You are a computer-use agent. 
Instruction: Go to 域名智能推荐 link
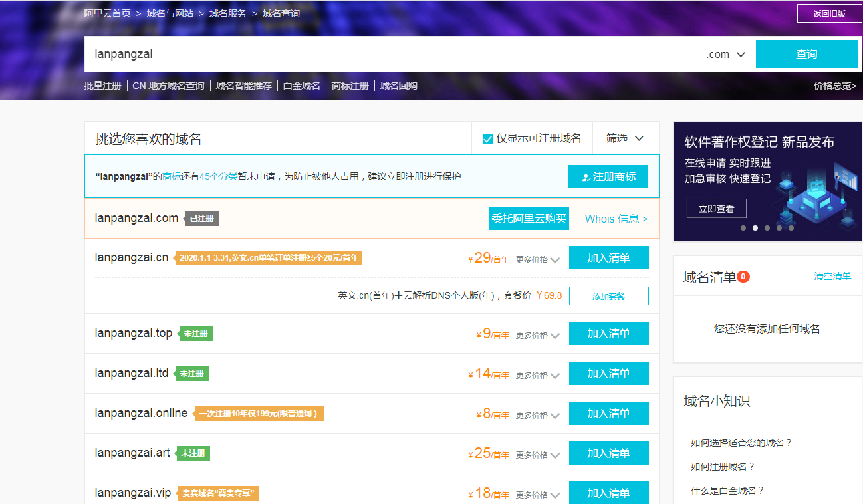point(243,86)
